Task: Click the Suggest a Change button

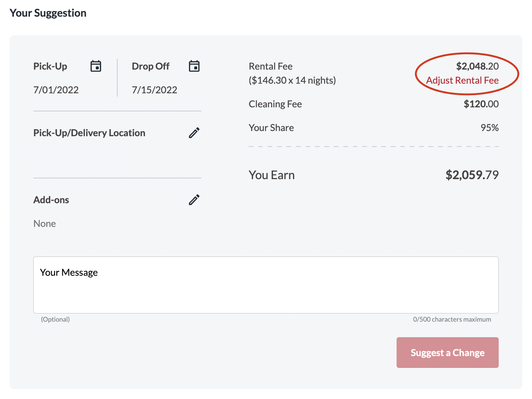Action: coord(448,352)
